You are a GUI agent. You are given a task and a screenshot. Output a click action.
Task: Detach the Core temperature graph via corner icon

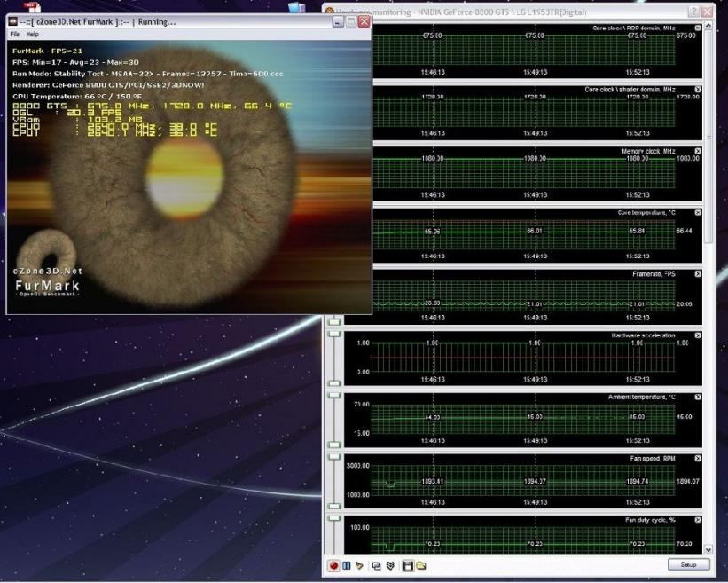coord(697,212)
